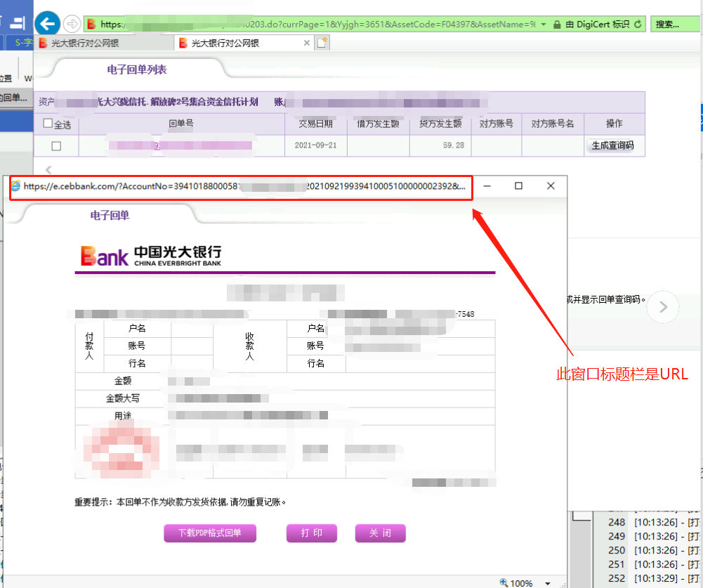Image resolution: width=703 pixels, height=588 pixels.
Task: Click the round next arrow on right panel
Action: coord(664,306)
